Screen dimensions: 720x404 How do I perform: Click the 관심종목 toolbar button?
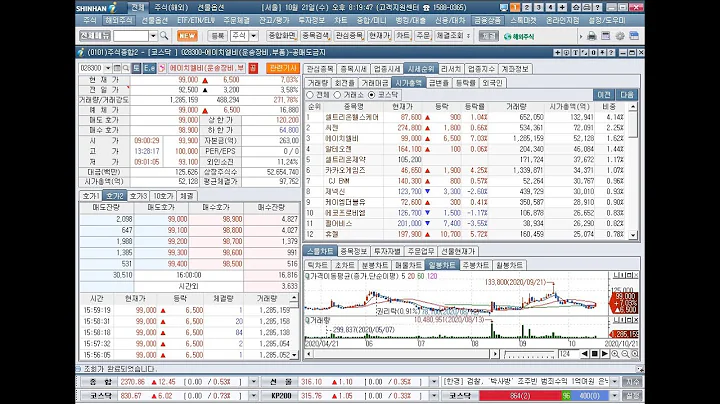tap(349, 36)
